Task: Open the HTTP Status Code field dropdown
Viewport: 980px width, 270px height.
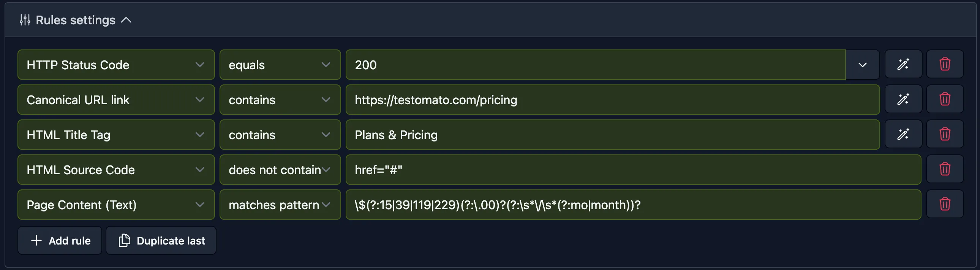Action: pos(200,64)
